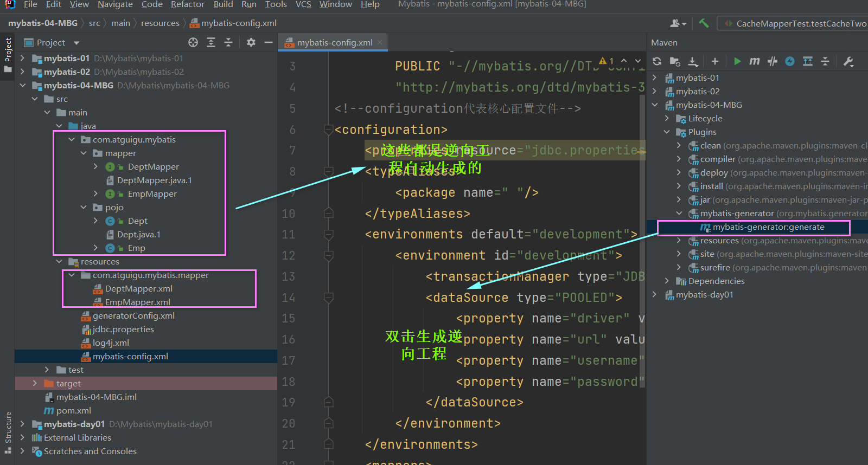Open the user account icon dropdown
The width and height of the screenshot is (868, 465).
678,23
